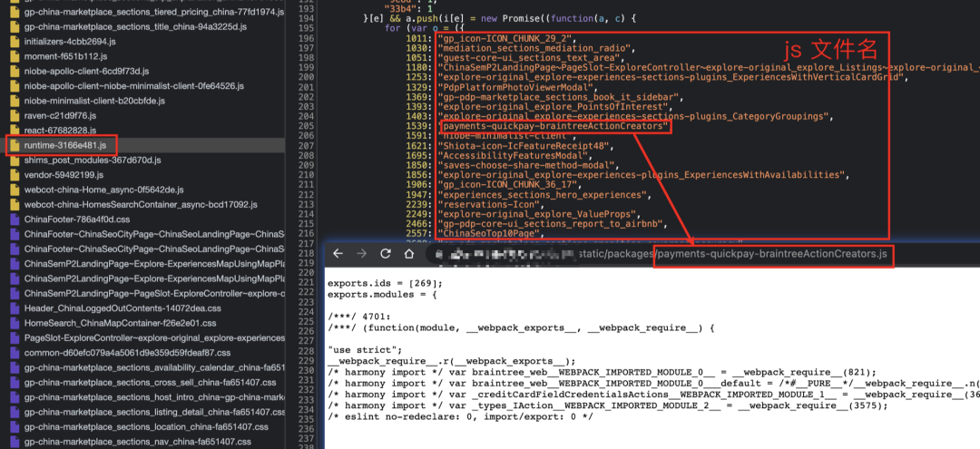Open the PageSlot-ExploreController~explore-original CSS file
Screen dimensions: 980x449
click(154, 337)
